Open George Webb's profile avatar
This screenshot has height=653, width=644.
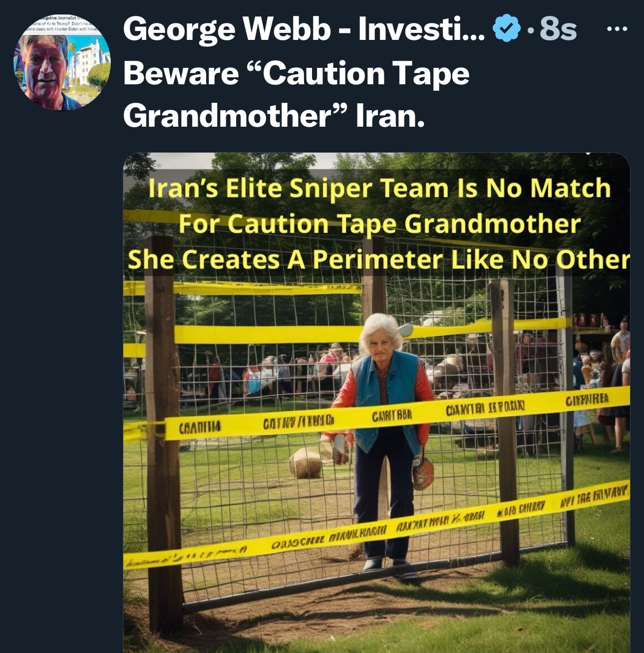62,62
